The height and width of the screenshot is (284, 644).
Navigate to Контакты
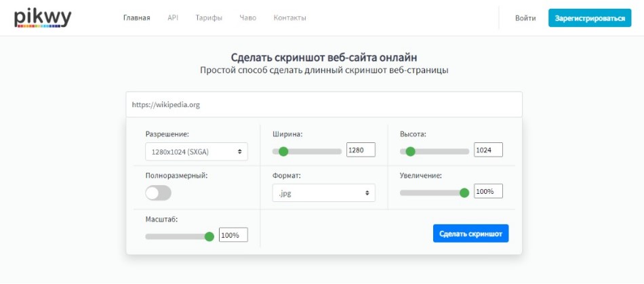289,18
